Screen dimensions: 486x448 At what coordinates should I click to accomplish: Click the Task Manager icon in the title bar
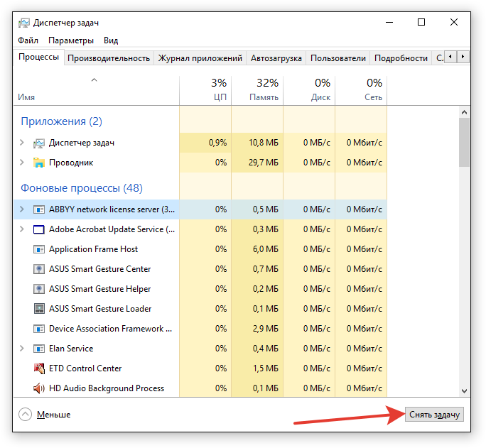[x=24, y=23]
